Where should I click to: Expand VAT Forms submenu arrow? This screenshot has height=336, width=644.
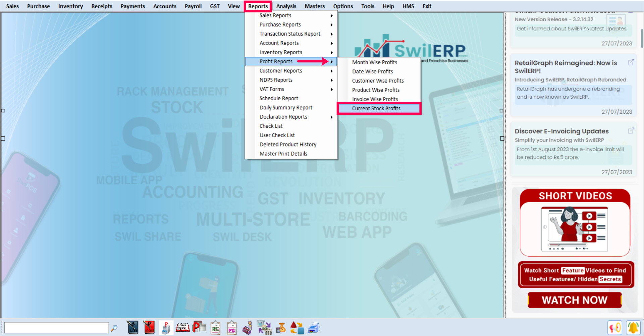click(x=332, y=89)
